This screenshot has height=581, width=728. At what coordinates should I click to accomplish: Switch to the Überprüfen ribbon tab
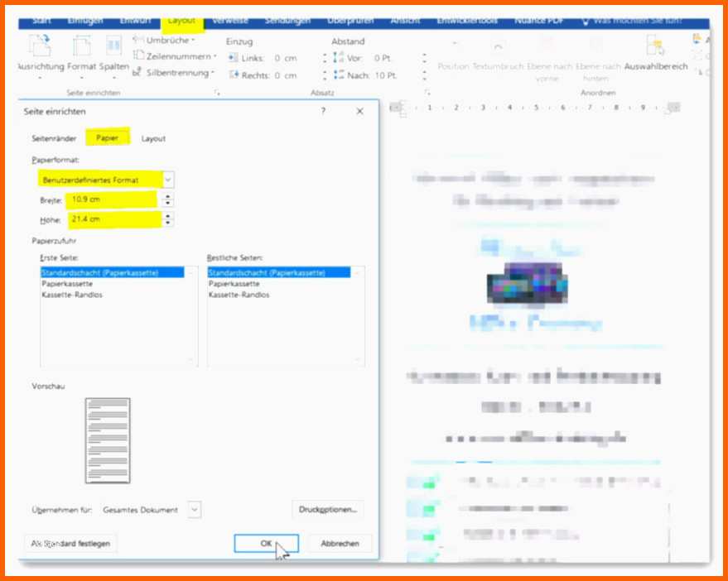(350, 21)
